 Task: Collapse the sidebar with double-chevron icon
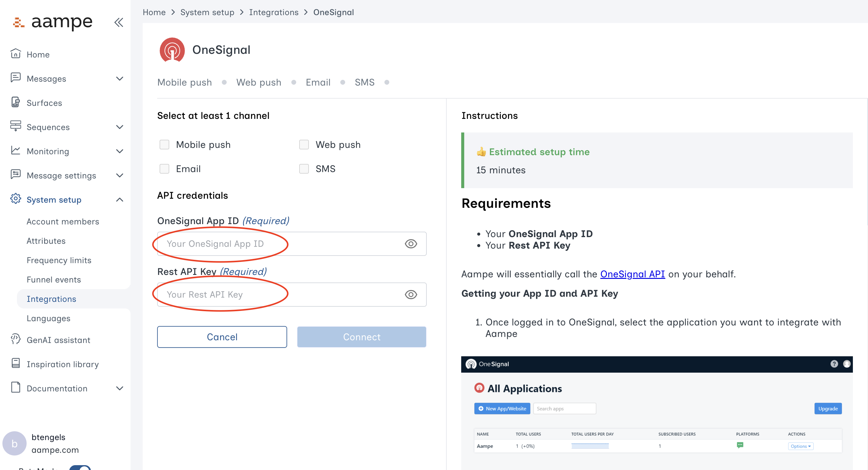coord(118,22)
